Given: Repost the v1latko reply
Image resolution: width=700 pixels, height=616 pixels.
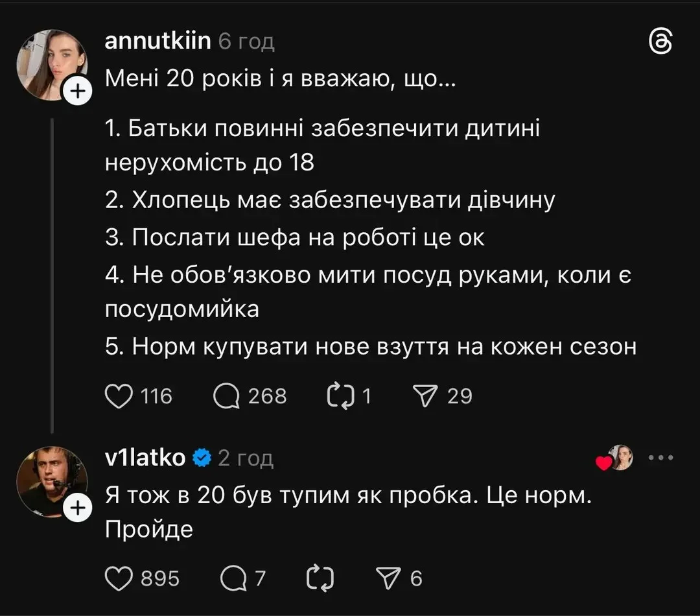Looking at the screenshot, I should [x=318, y=578].
